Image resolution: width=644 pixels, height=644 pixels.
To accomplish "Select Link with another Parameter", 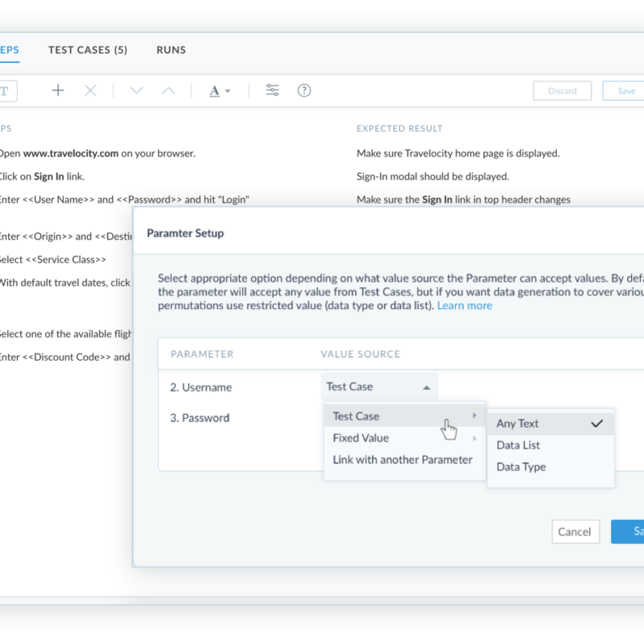I will [402, 460].
